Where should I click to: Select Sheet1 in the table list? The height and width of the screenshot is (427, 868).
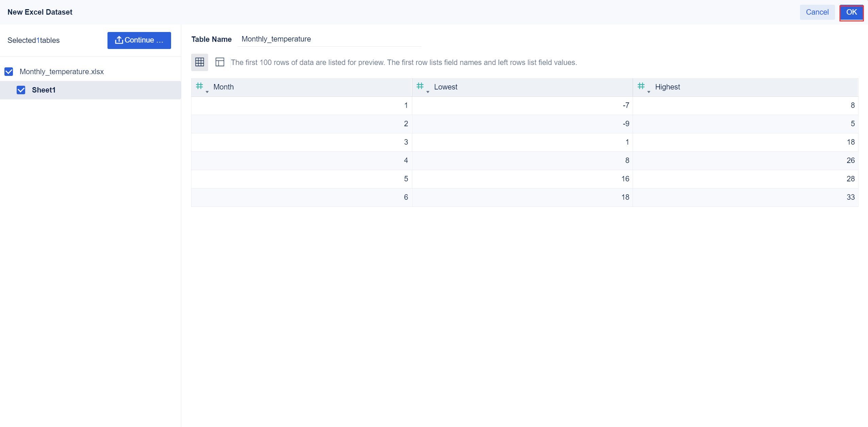click(44, 90)
